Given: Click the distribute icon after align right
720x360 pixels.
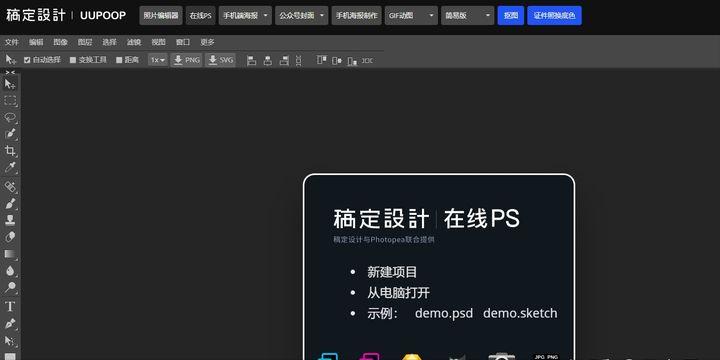Looking at the screenshot, I should click(298, 60).
